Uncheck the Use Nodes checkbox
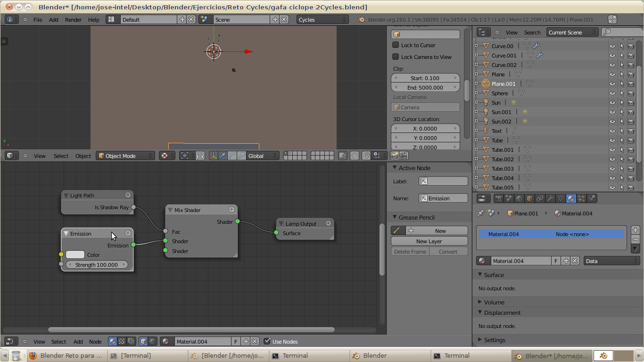 pyautogui.click(x=267, y=341)
